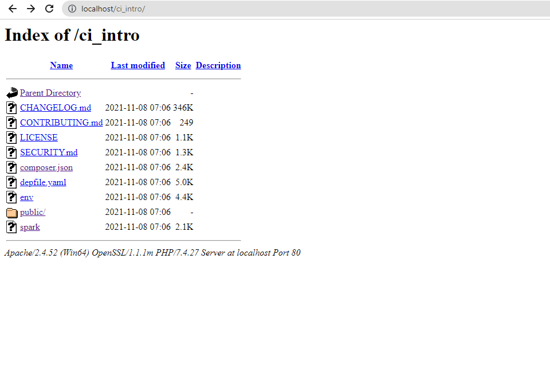550x392 pixels.
Task: Click the modified date in public/ row
Action: (x=138, y=212)
